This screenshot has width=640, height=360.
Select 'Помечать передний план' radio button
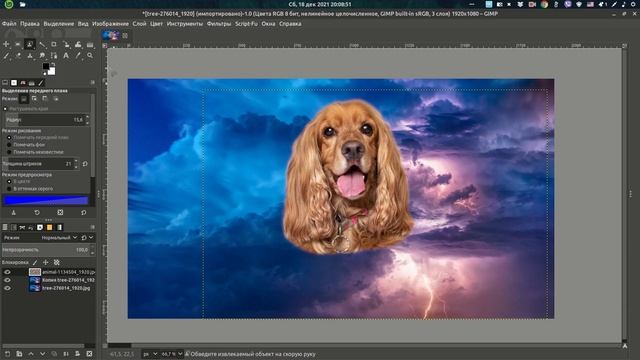click(x=9, y=138)
